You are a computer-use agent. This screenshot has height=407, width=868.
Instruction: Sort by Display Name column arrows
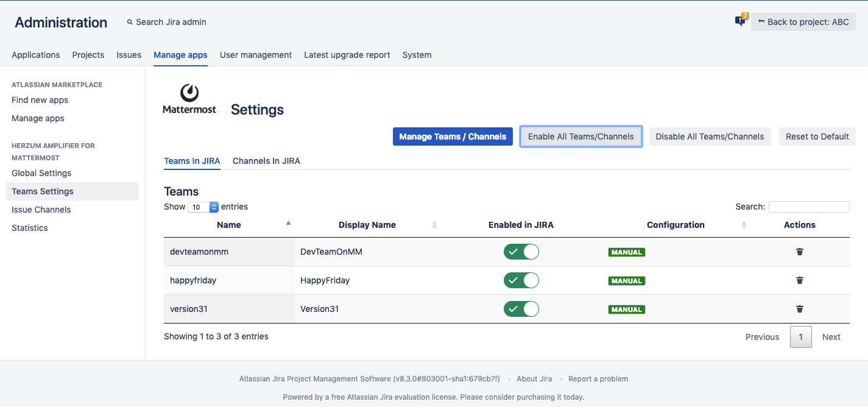[434, 225]
